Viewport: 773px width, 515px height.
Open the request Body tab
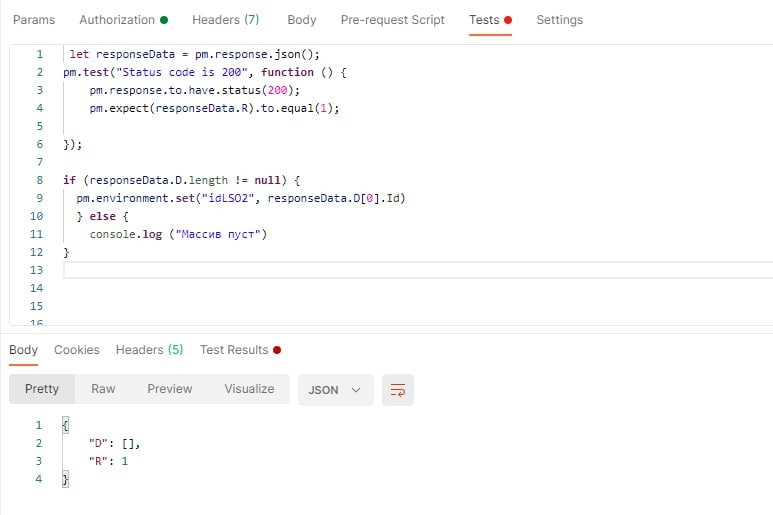tap(302, 20)
